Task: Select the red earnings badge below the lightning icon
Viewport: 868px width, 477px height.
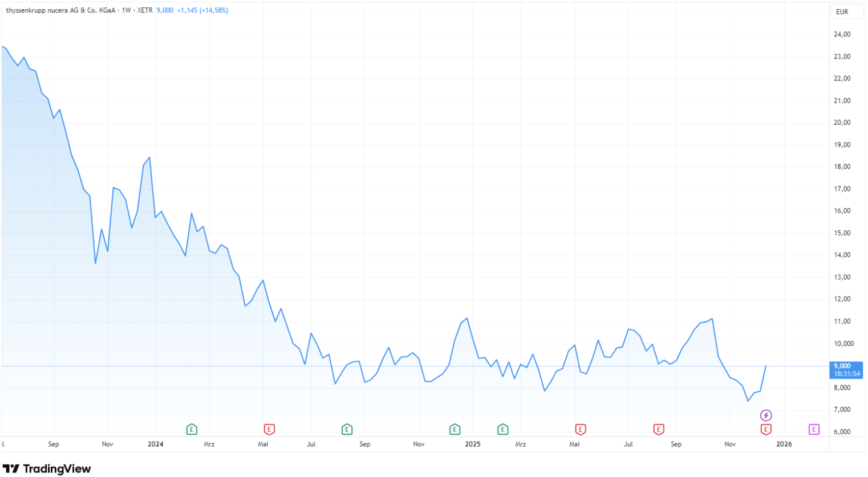Action: [765, 430]
